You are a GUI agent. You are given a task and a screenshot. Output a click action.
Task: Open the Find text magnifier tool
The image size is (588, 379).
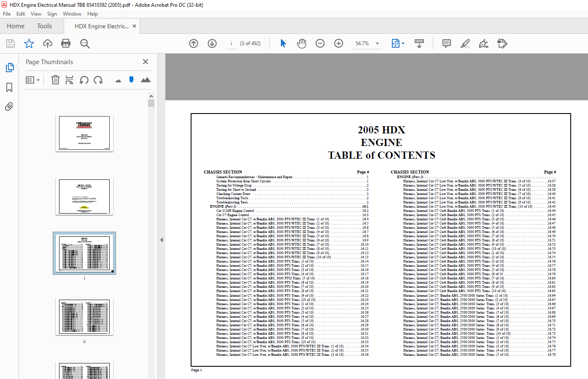(85, 43)
